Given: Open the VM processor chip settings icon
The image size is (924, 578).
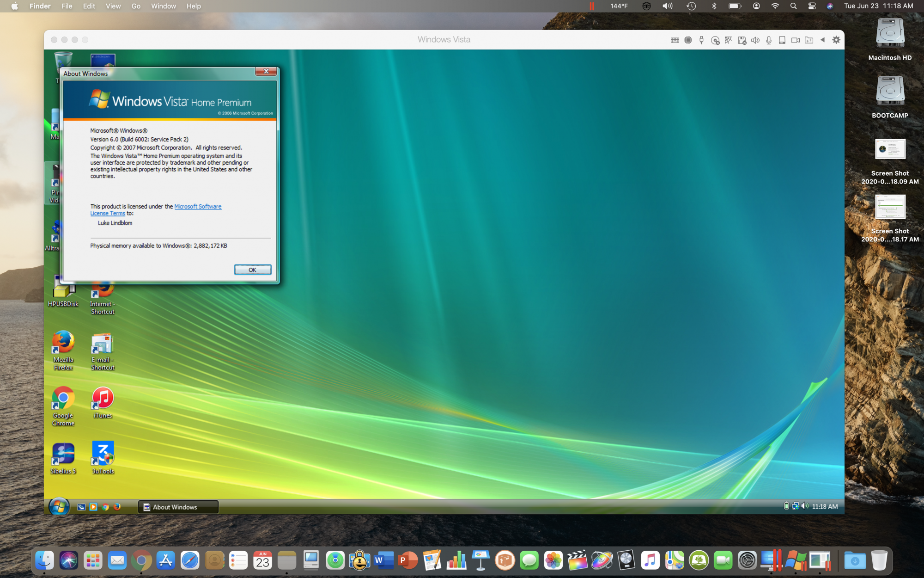Looking at the screenshot, I should click(688, 40).
